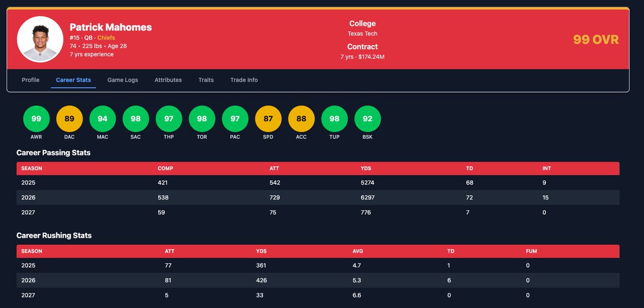Image resolution: width=644 pixels, height=308 pixels.
Task: Click the 97 THP rating badge
Action: click(169, 119)
